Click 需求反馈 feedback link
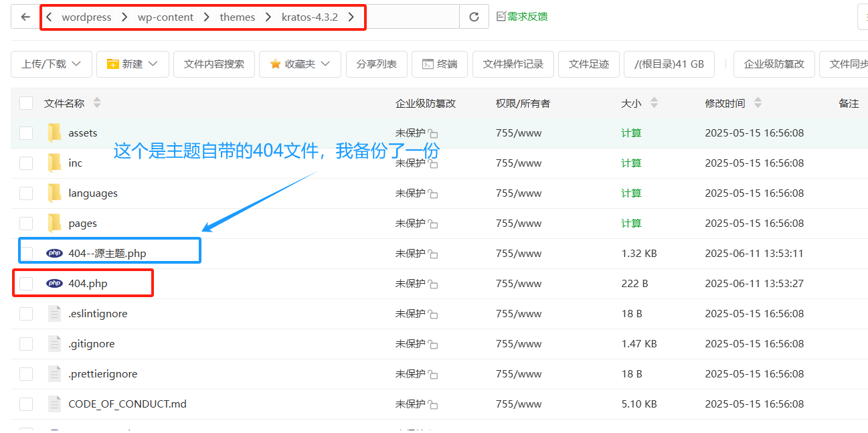The width and height of the screenshot is (868, 433). coord(522,17)
